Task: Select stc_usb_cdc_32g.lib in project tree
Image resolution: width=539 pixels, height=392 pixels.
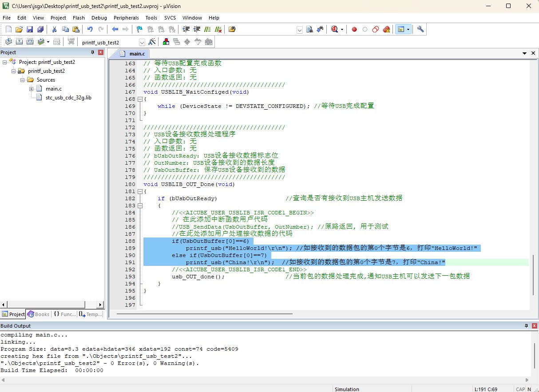Action: pyautogui.click(x=68, y=98)
